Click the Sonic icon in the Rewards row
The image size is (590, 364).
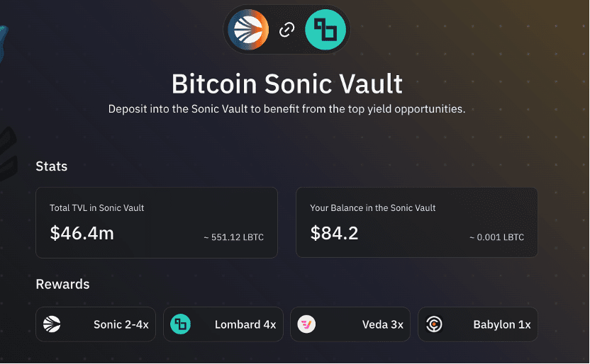click(x=52, y=324)
